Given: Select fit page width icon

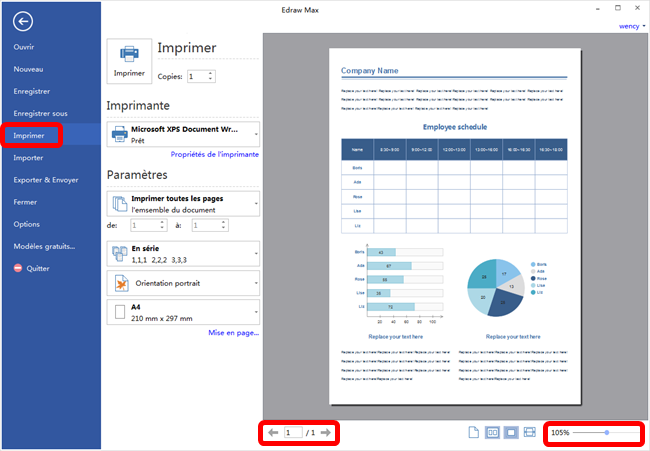Looking at the screenshot, I should tap(530, 432).
